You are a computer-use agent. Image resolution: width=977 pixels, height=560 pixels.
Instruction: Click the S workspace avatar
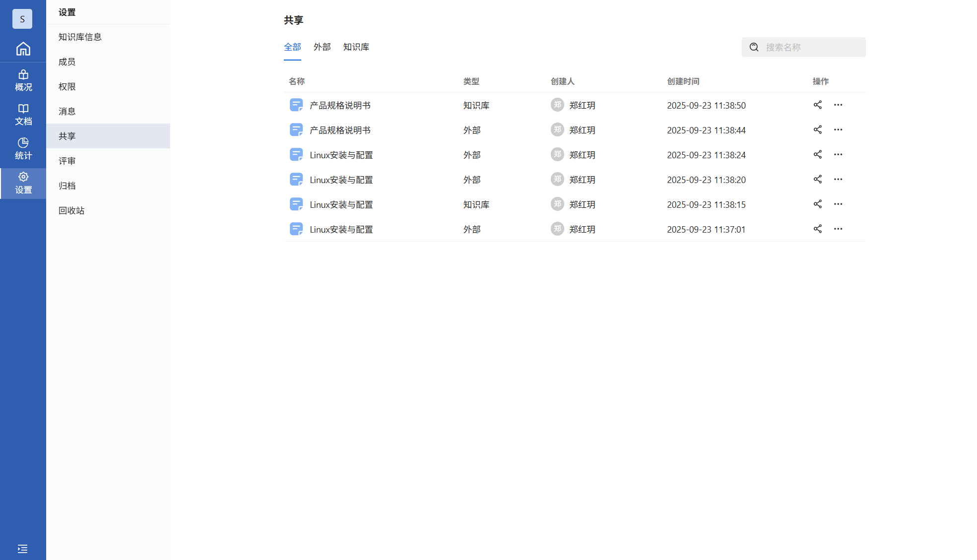pos(22,19)
